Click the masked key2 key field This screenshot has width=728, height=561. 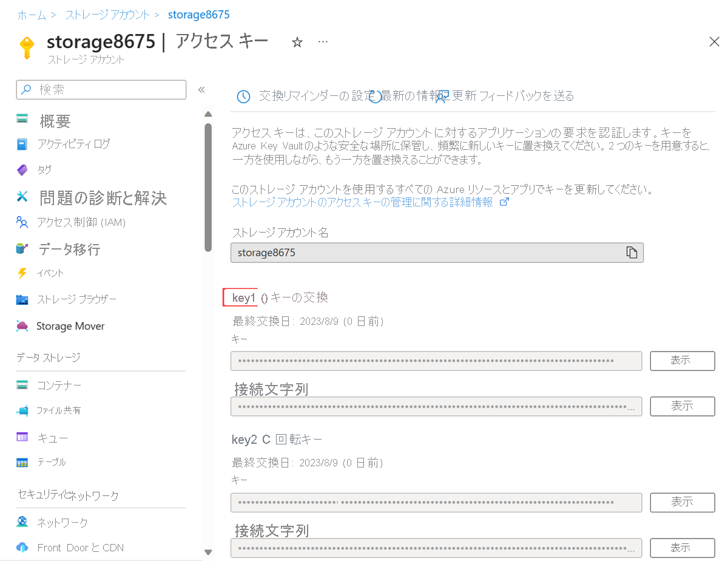(436, 503)
